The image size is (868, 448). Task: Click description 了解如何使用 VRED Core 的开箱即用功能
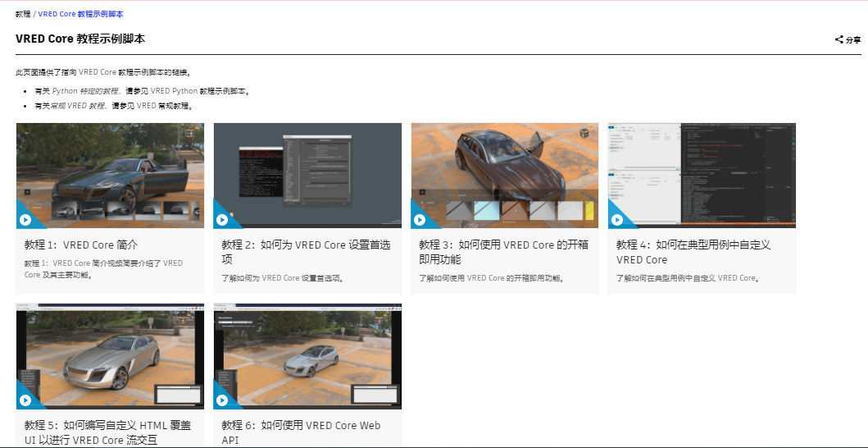492,278
